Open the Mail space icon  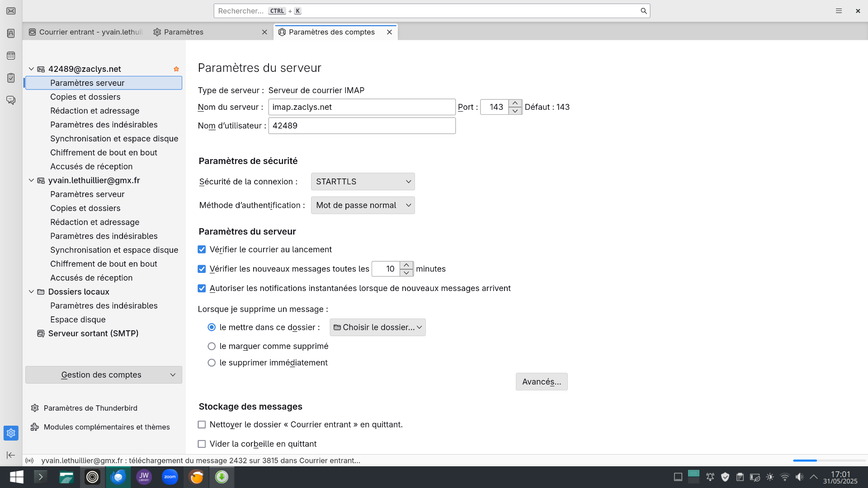[x=11, y=11]
